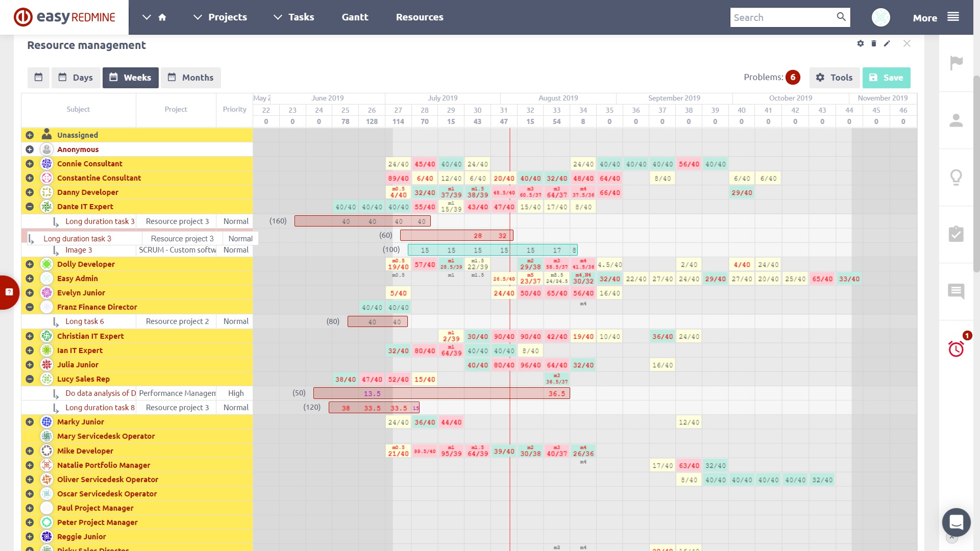Expand Connie Consultant row
Viewport: 980px width, 551px height.
click(30, 164)
